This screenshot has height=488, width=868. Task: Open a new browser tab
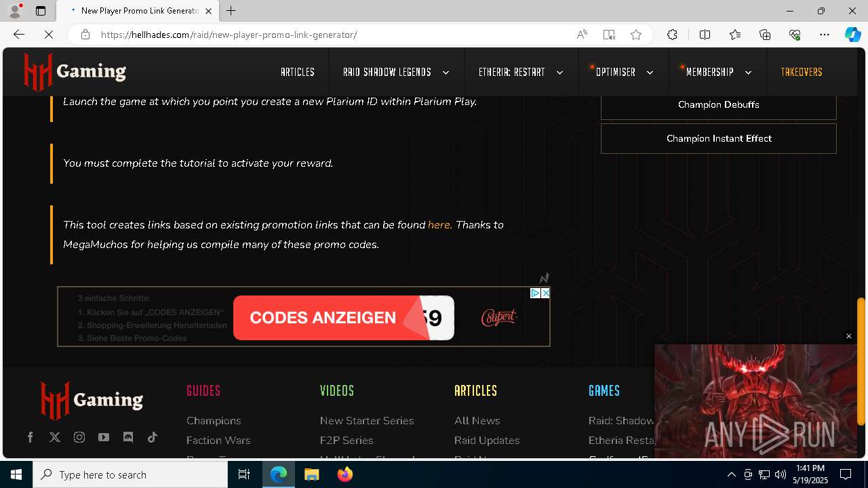click(231, 11)
